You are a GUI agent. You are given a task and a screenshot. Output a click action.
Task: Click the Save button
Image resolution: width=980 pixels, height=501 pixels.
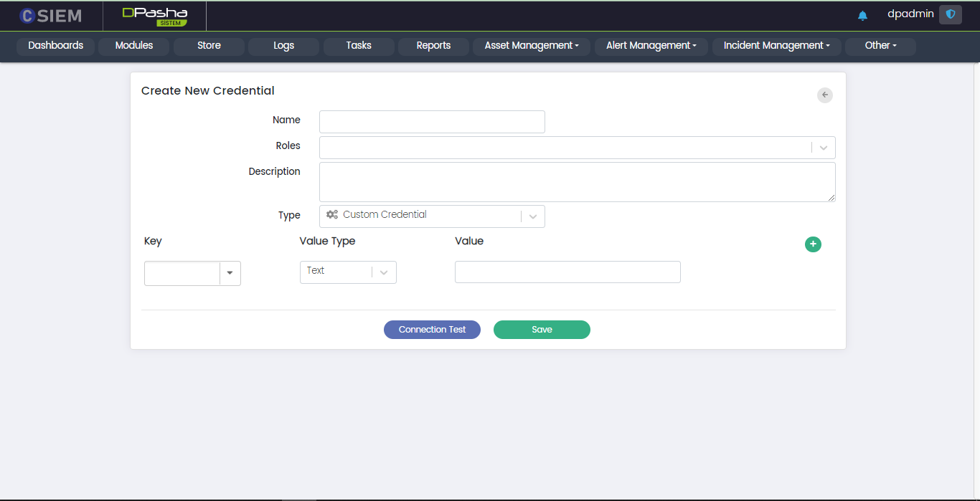[542, 330]
